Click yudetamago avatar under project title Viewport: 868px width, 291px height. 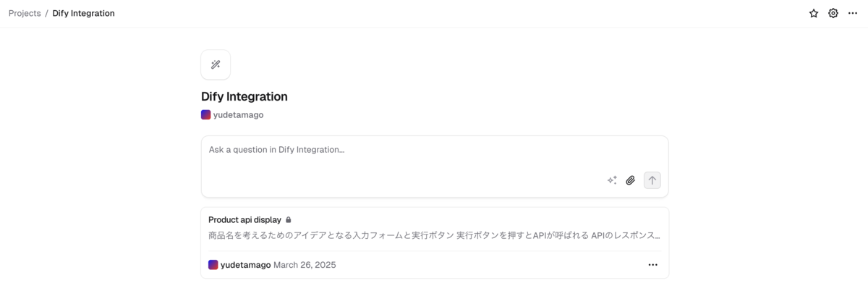(206, 114)
